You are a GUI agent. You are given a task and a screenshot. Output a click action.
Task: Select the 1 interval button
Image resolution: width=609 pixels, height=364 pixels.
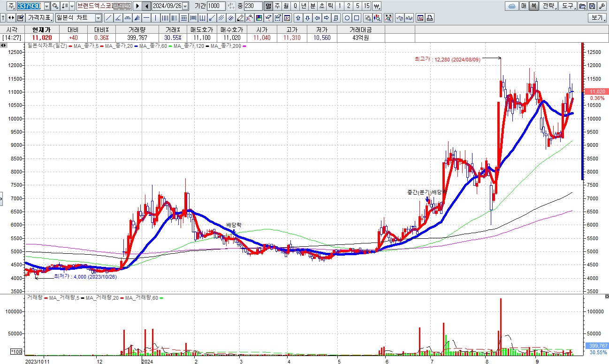pyautogui.click(x=340, y=6)
